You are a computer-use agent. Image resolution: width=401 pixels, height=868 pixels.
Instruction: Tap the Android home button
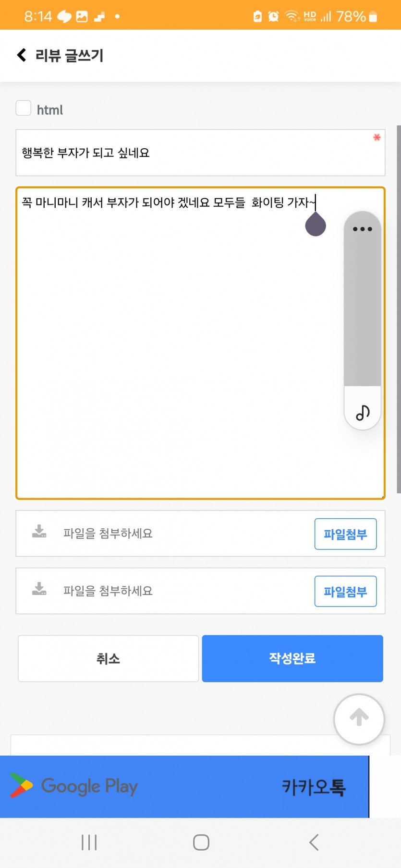click(x=201, y=842)
